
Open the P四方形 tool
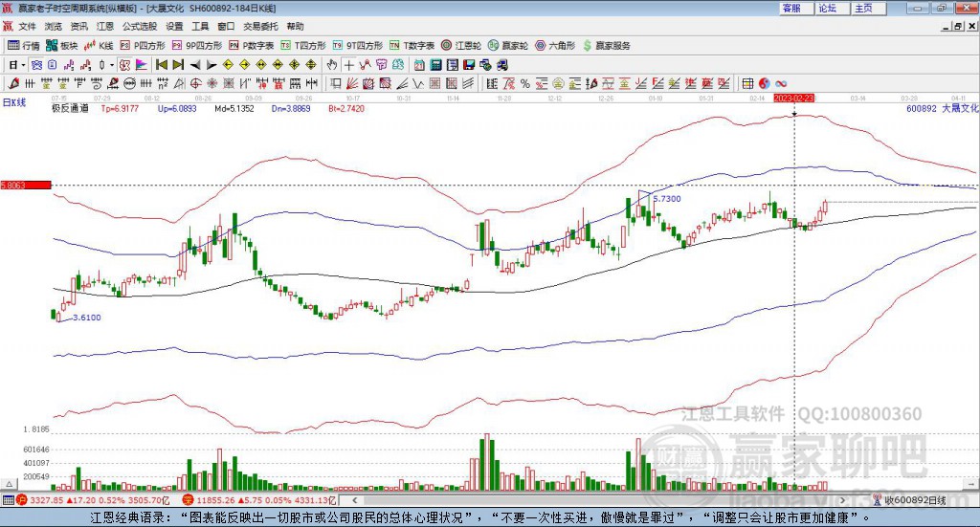(x=143, y=46)
